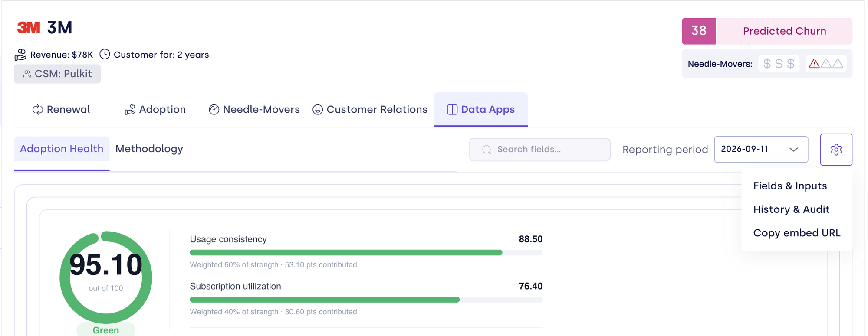Click the revenue hand-coins icon
This screenshot has height=336, width=868.
20,55
